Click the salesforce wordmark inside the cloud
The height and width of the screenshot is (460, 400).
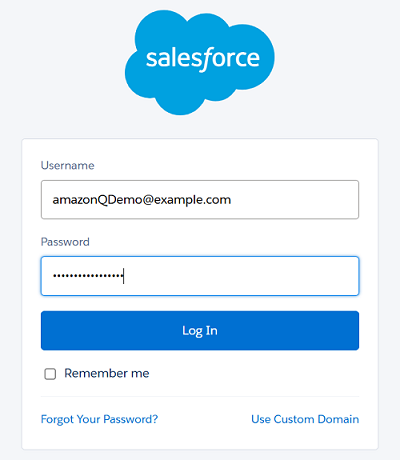(x=203, y=59)
